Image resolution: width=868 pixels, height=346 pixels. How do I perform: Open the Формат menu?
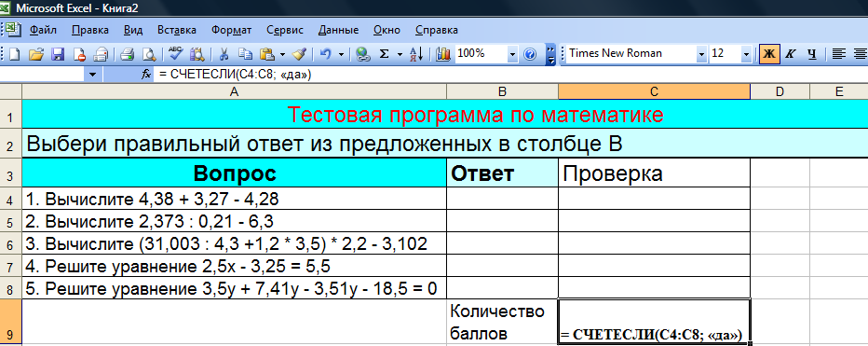coord(231,30)
